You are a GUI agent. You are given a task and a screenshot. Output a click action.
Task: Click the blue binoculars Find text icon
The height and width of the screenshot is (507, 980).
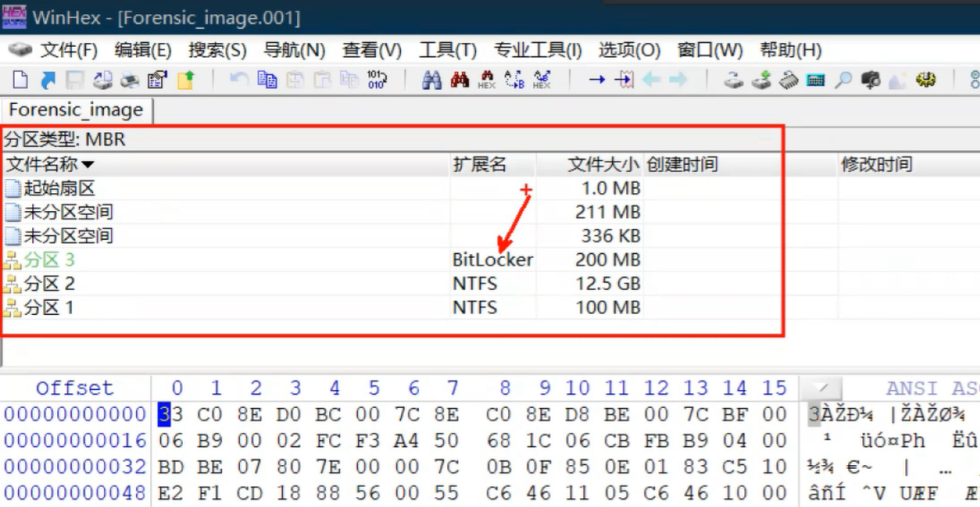[432, 80]
